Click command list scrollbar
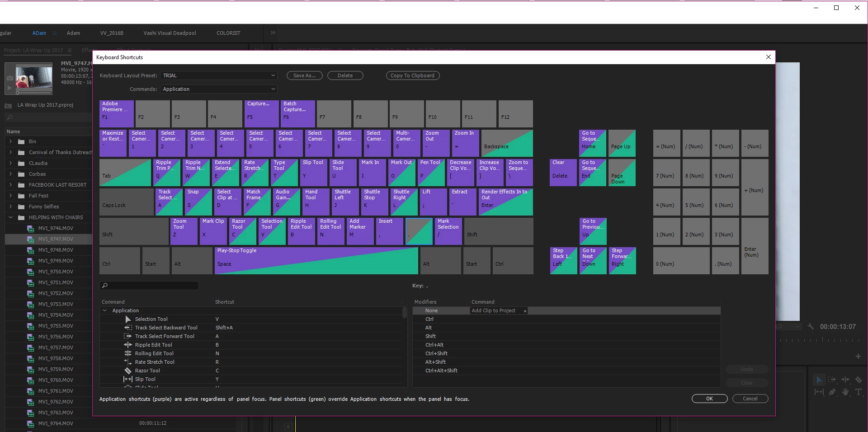868x432 pixels. pyautogui.click(x=404, y=313)
